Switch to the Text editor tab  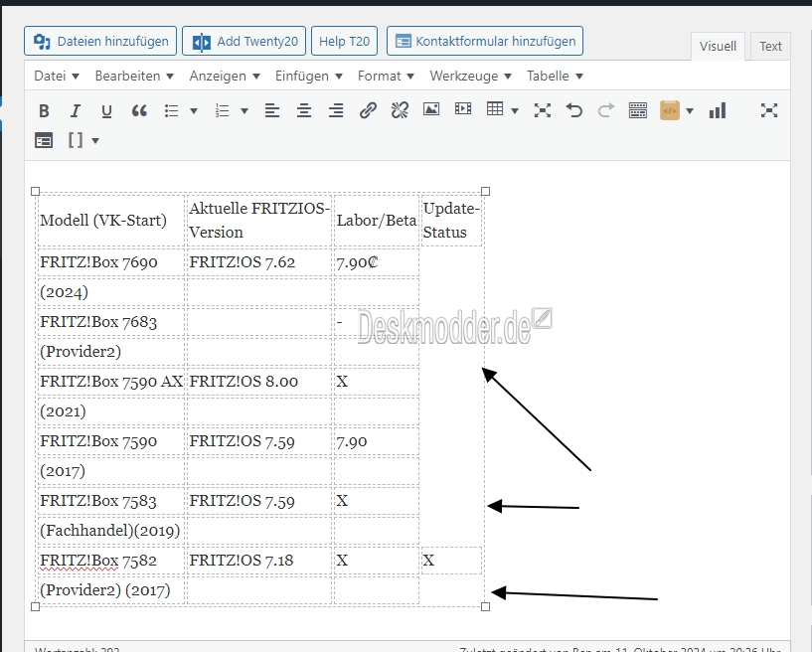770,46
